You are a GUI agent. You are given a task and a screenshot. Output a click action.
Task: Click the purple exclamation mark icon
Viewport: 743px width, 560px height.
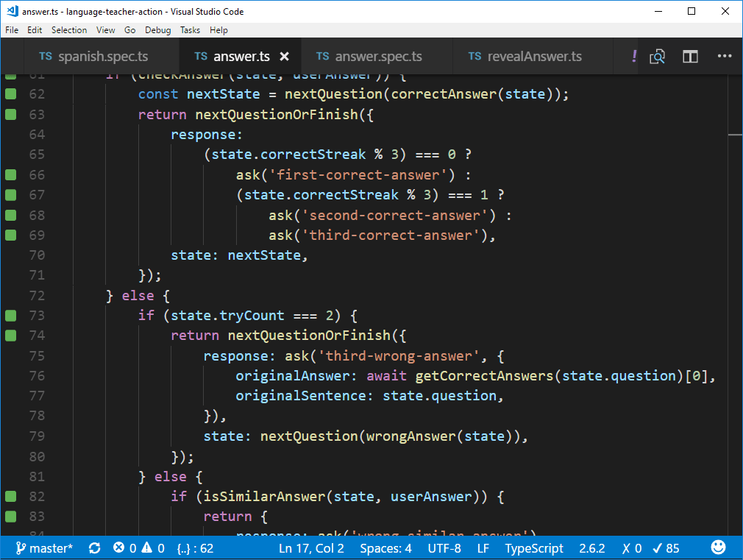pos(634,57)
